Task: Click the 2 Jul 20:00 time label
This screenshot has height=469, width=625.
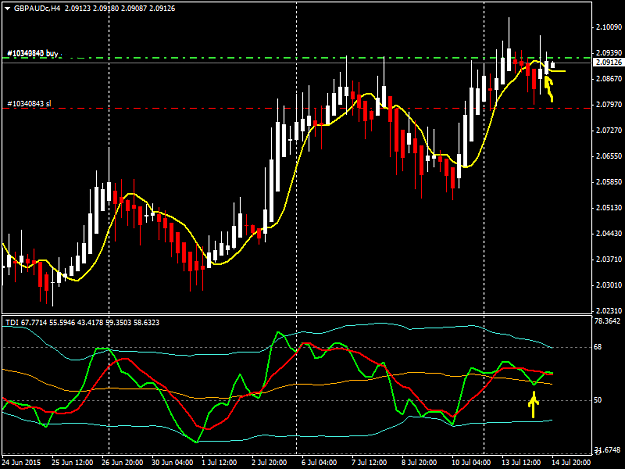Action: point(269,462)
